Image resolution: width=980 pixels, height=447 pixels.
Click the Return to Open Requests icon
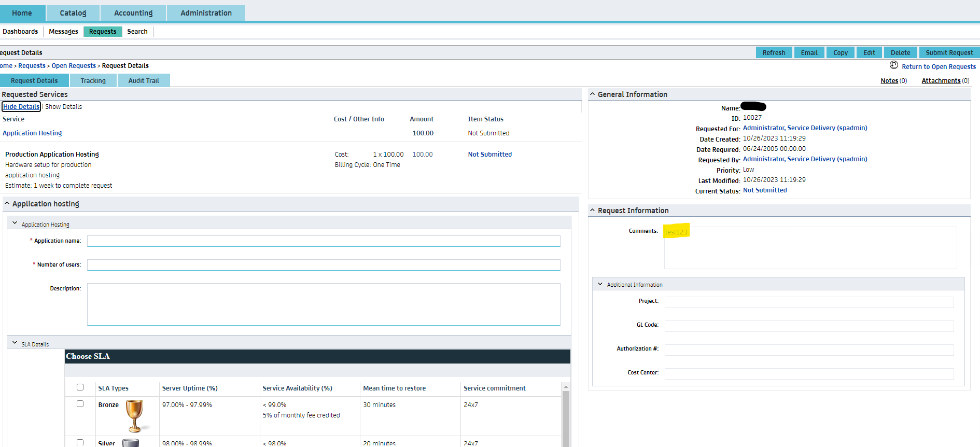coord(893,65)
